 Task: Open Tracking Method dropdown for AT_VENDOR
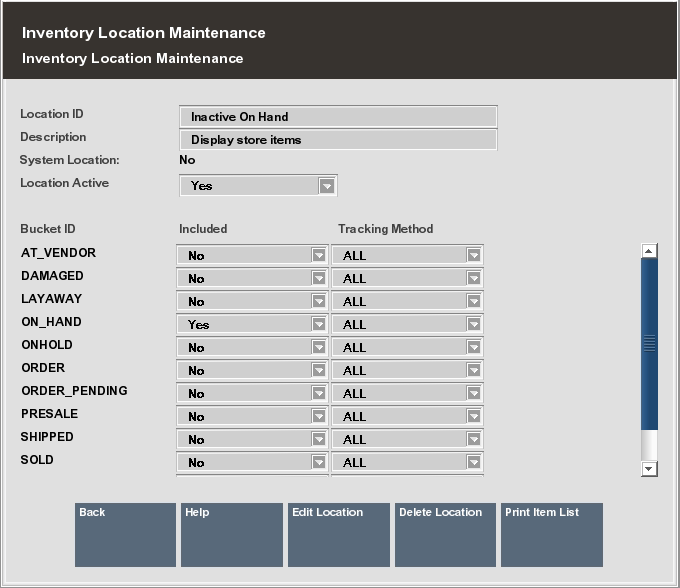click(x=407, y=255)
